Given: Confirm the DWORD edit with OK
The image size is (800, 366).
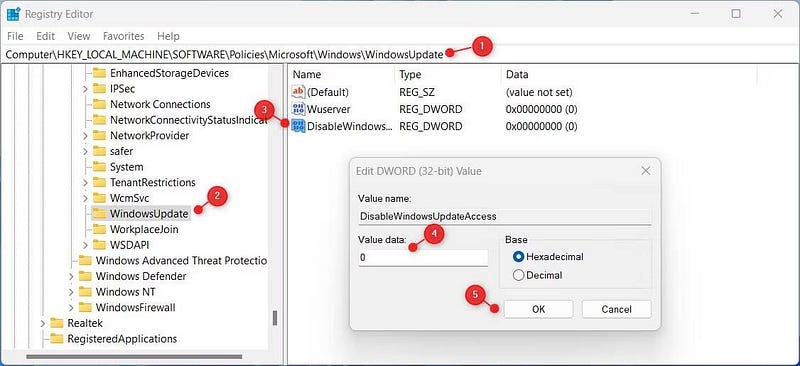Looking at the screenshot, I should (x=538, y=309).
